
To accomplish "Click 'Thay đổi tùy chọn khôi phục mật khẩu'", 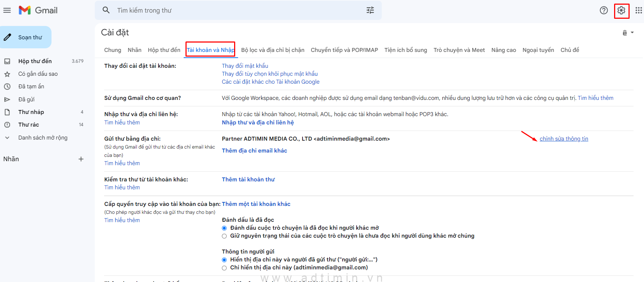I will click(270, 74).
